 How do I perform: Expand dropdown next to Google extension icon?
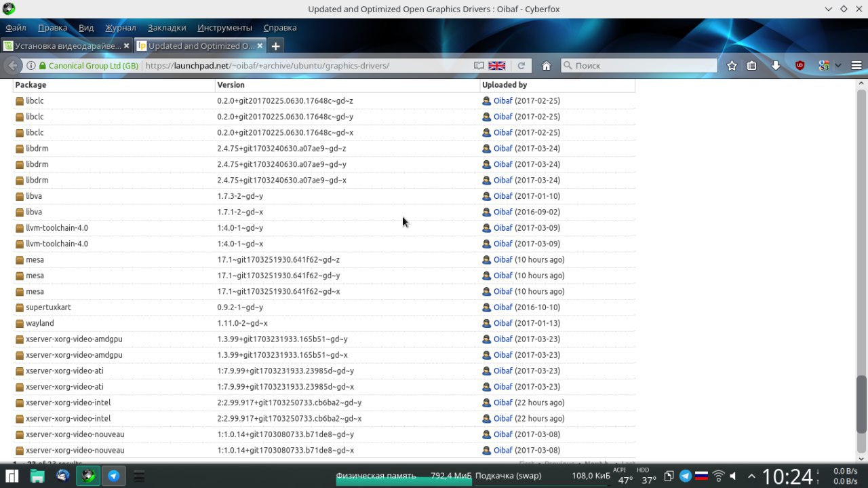point(838,66)
